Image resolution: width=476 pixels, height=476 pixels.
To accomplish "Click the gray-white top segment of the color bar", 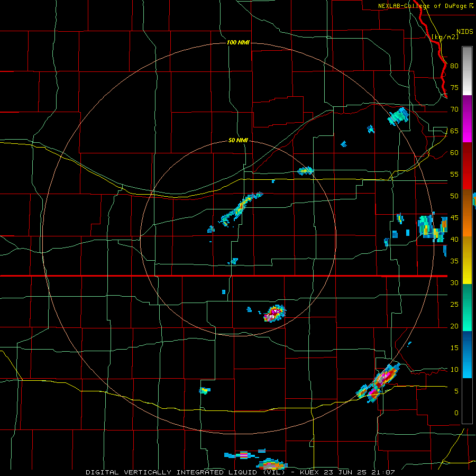I will pyautogui.click(x=467, y=71).
